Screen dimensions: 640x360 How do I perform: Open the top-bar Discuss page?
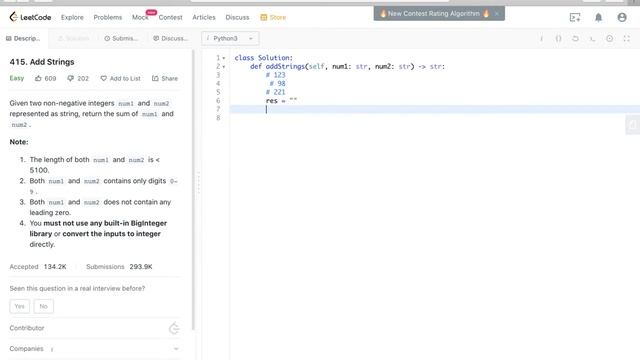pos(237,17)
